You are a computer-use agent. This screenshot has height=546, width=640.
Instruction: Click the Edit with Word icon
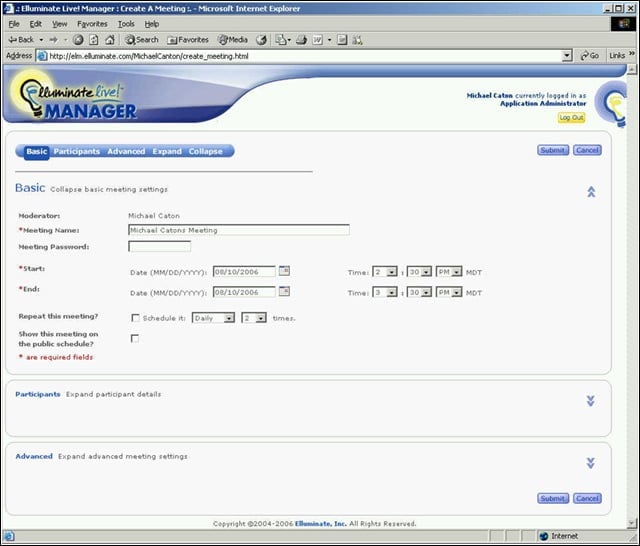(318, 40)
